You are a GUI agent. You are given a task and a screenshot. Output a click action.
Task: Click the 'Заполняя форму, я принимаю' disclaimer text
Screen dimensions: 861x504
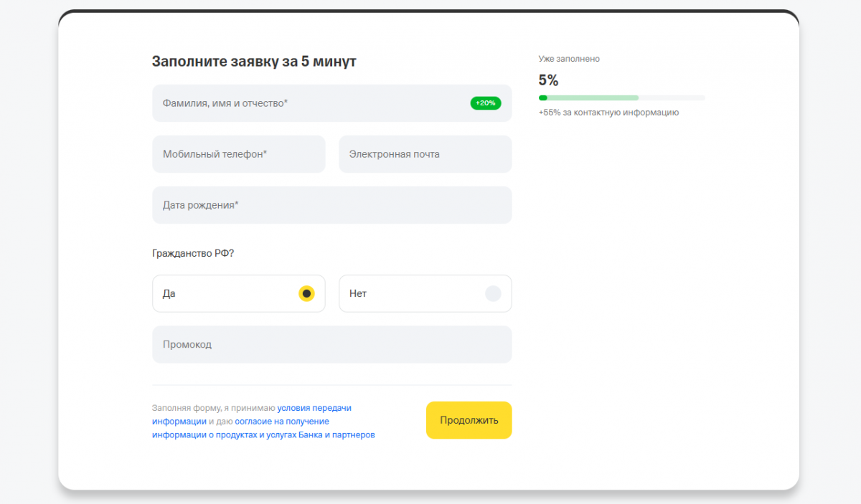[x=214, y=408]
